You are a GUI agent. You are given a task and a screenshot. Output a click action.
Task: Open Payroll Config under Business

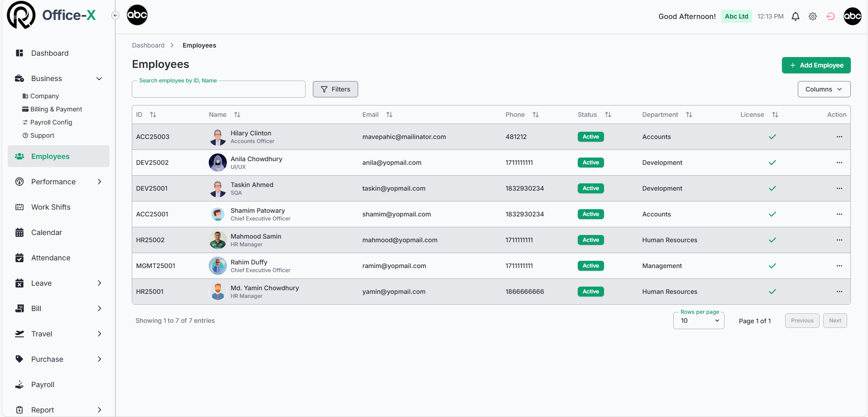pyautogui.click(x=51, y=122)
